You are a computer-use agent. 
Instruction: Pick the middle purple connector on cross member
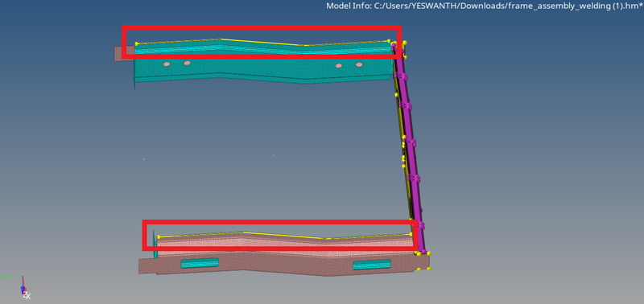[x=411, y=143]
